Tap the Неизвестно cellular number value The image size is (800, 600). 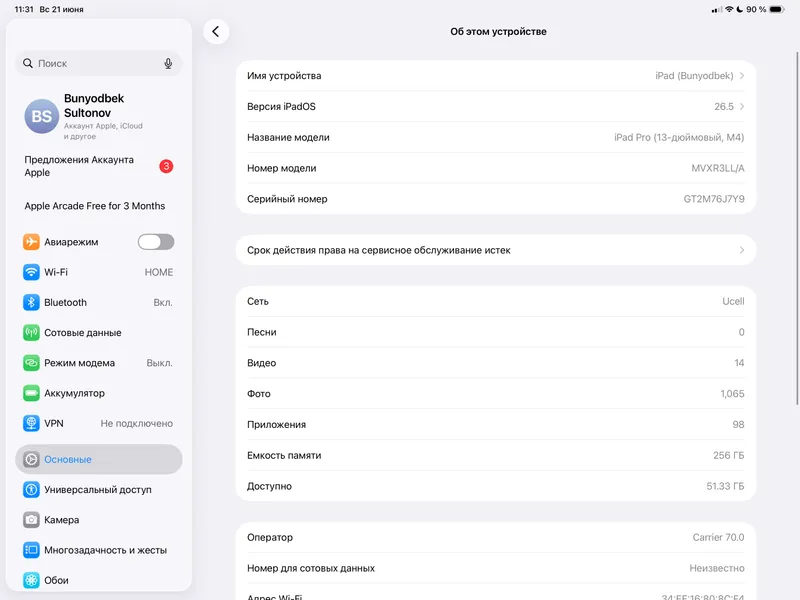coord(717,568)
